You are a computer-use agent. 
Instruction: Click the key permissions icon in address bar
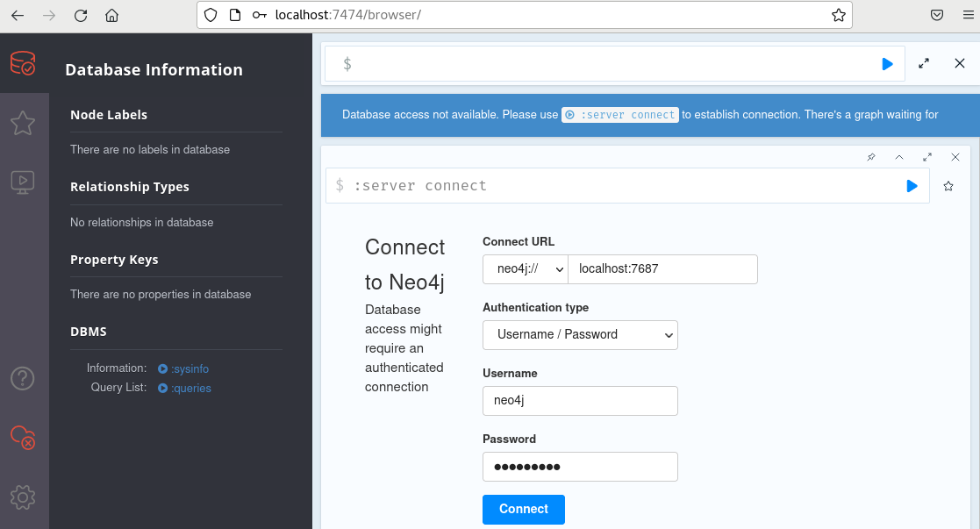260,15
